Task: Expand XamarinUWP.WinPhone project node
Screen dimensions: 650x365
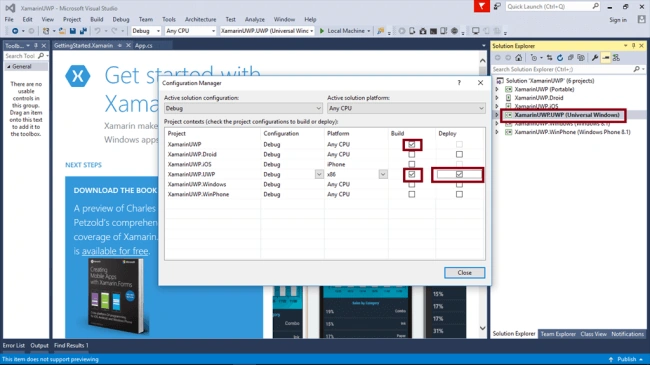Action: coord(497,132)
